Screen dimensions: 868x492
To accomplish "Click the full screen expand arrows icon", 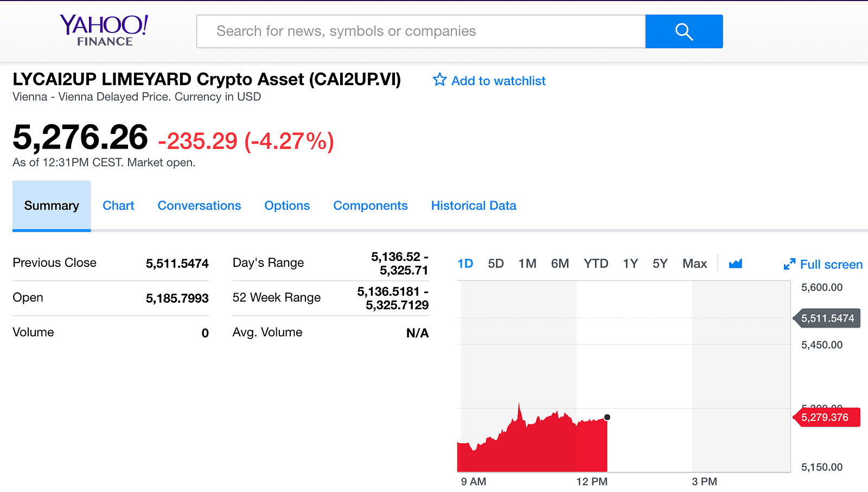I will 789,264.
